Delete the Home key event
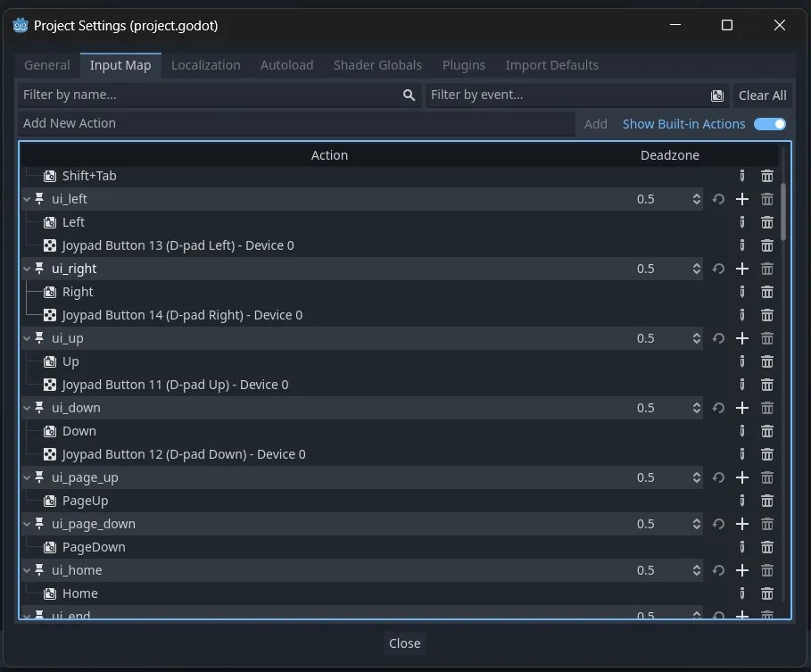Image resolution: width=811 pixels, height=672 pixels. pos(767,593)
